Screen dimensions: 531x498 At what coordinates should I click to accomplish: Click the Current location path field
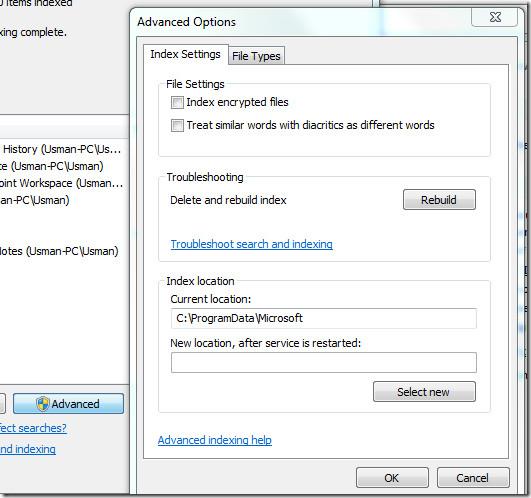[324, 318]
